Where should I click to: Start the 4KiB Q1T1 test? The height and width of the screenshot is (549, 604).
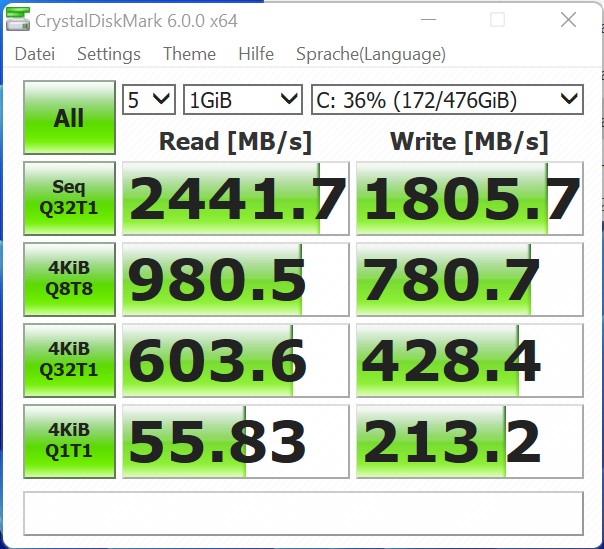click(x=69, y=441)
